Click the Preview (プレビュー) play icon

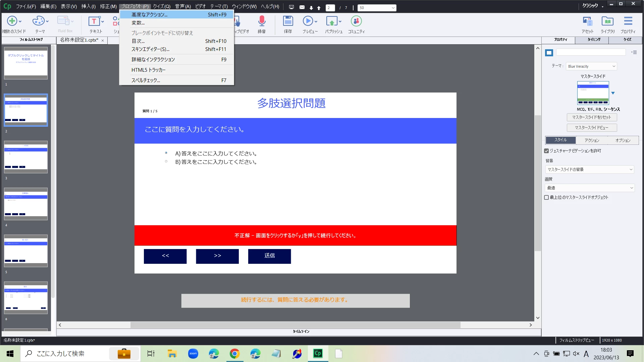click(x=308, y=21)
